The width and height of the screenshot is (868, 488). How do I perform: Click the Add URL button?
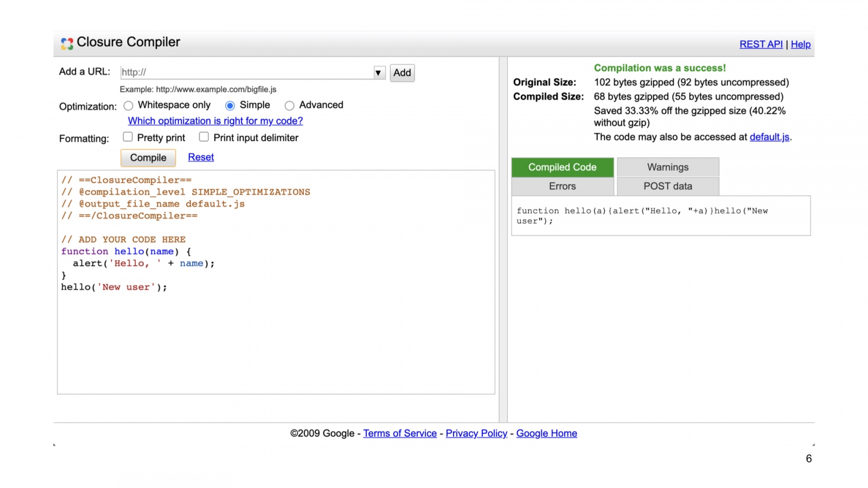pos(402,73)
